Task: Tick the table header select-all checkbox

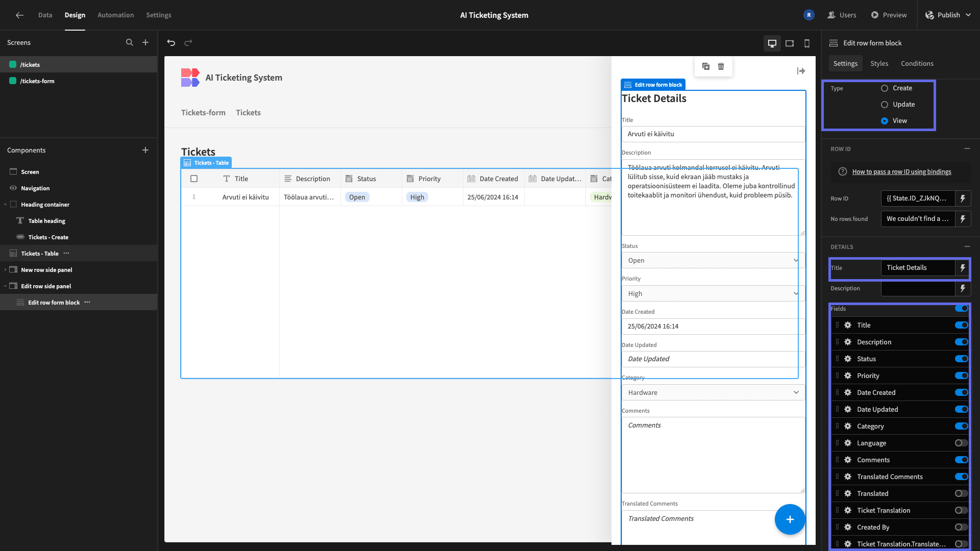Action: [x=194, y=179]
